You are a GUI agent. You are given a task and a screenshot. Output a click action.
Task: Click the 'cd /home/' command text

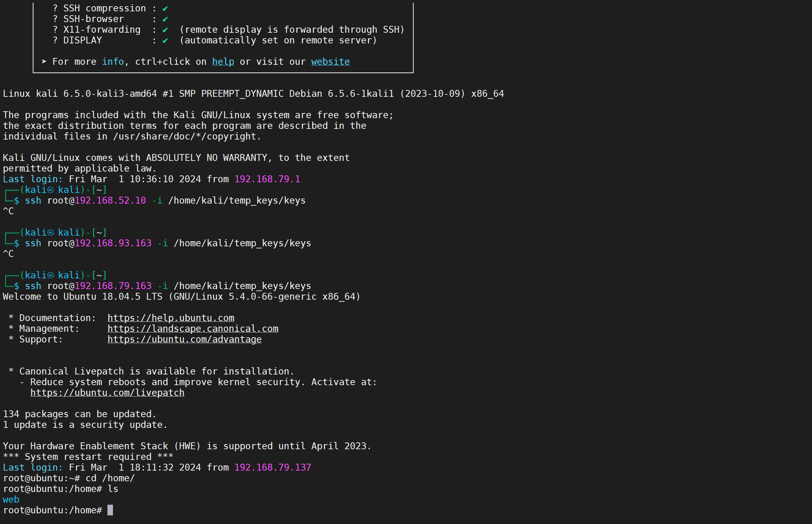click(x=110, y=478)
